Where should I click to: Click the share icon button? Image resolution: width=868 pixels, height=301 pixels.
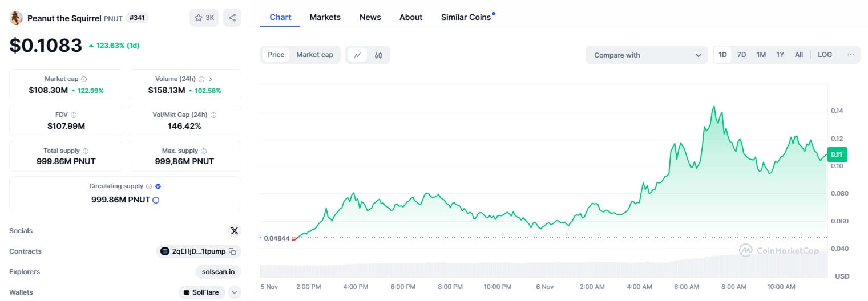tap(232, 18)
